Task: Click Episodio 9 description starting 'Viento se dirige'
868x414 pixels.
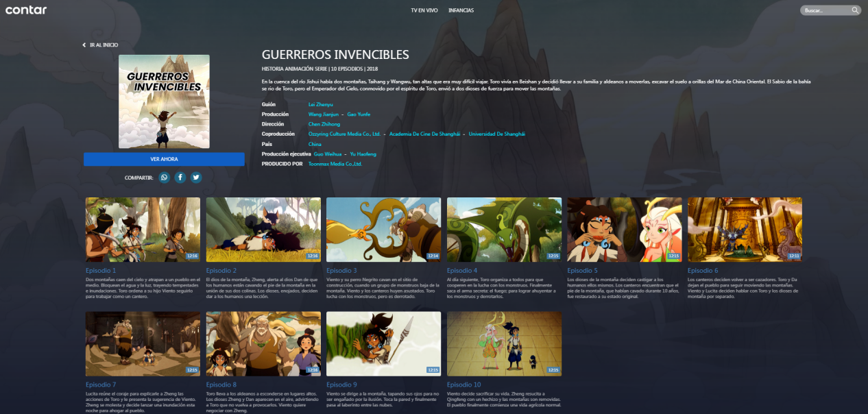Action: click(383, 401)
